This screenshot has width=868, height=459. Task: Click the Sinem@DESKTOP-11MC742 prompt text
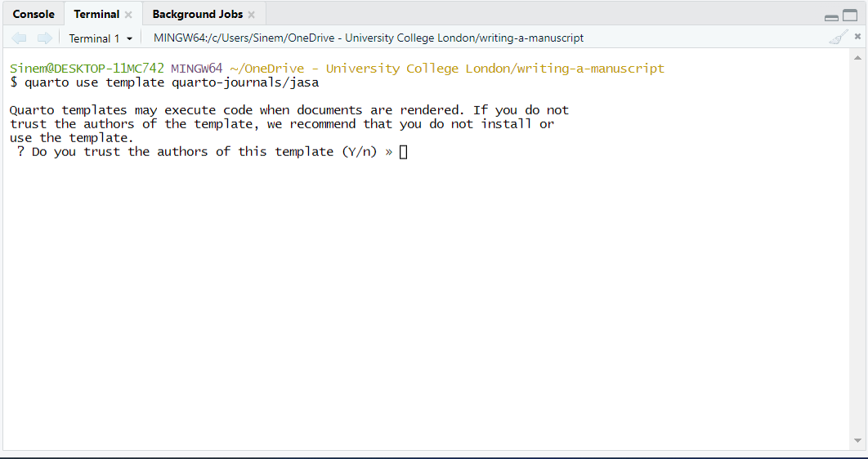point(87,69)
